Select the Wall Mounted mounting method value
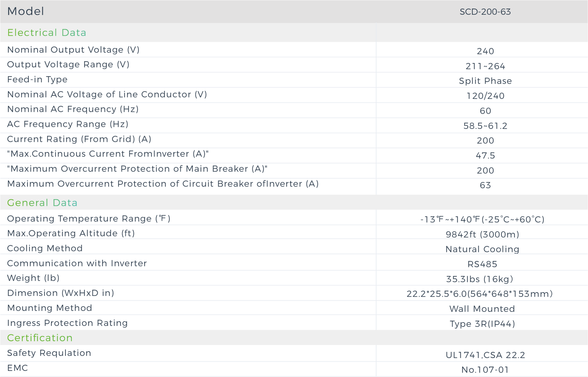This screenshot has height=377, width=588. (x=482, y=309)
